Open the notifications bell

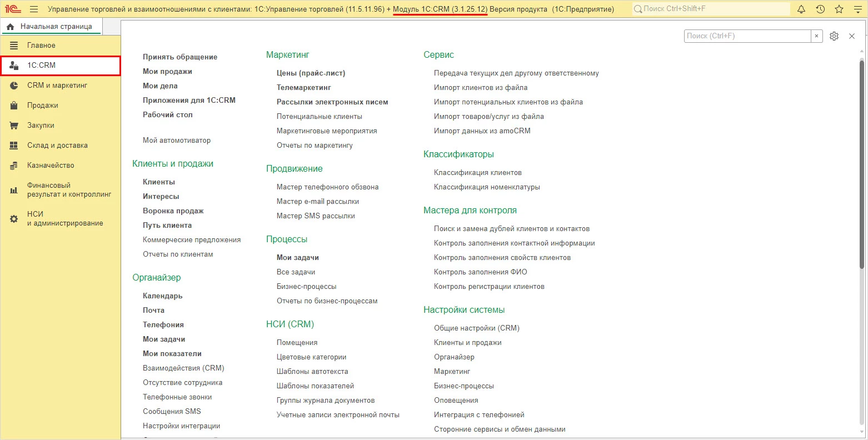(801, 9)
